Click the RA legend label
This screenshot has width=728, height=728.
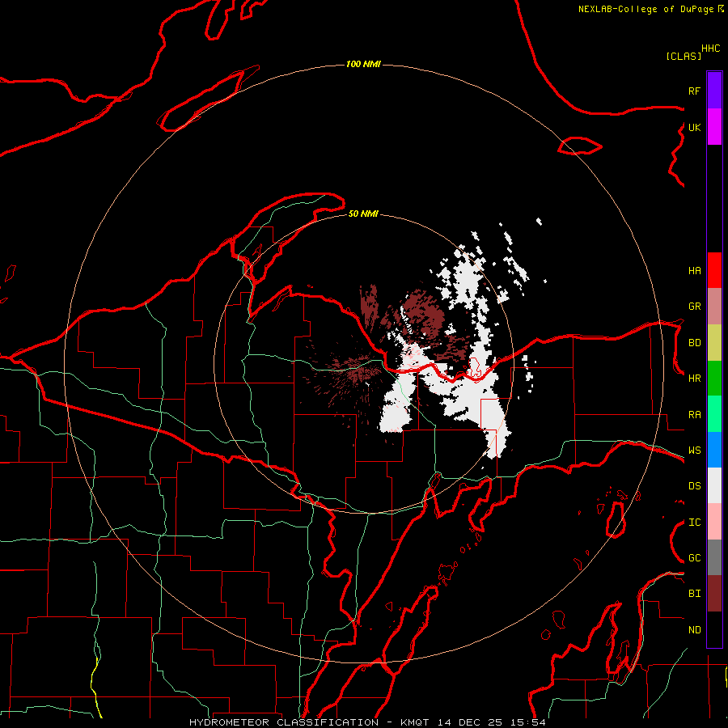coord(695,415)
